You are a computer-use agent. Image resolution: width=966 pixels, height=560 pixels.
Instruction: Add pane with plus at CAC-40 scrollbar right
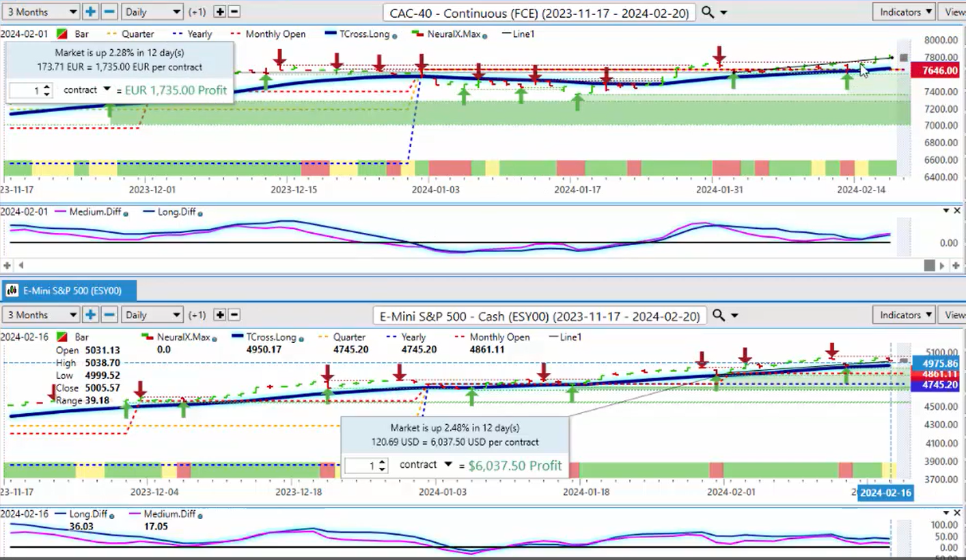click(x=957, y=265)
